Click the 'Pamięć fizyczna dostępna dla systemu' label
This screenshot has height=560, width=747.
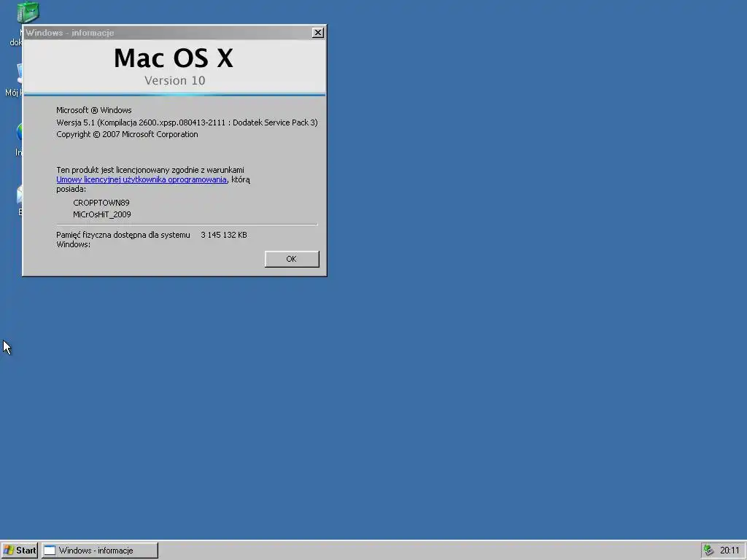123,235
